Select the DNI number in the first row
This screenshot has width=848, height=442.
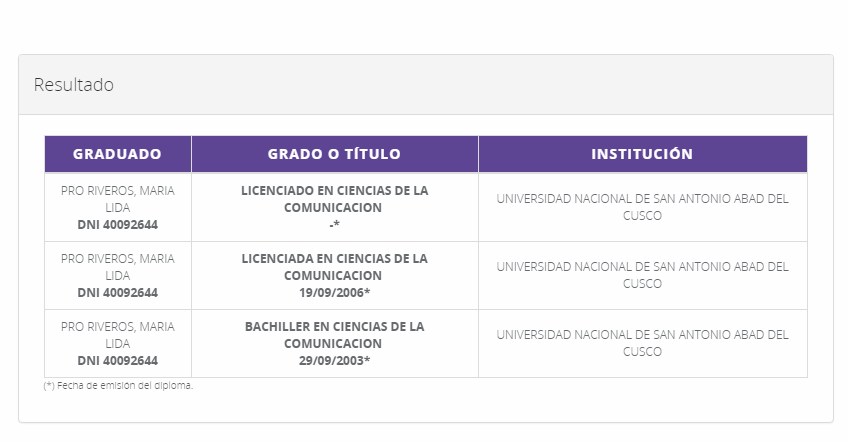tap(117, 225)
